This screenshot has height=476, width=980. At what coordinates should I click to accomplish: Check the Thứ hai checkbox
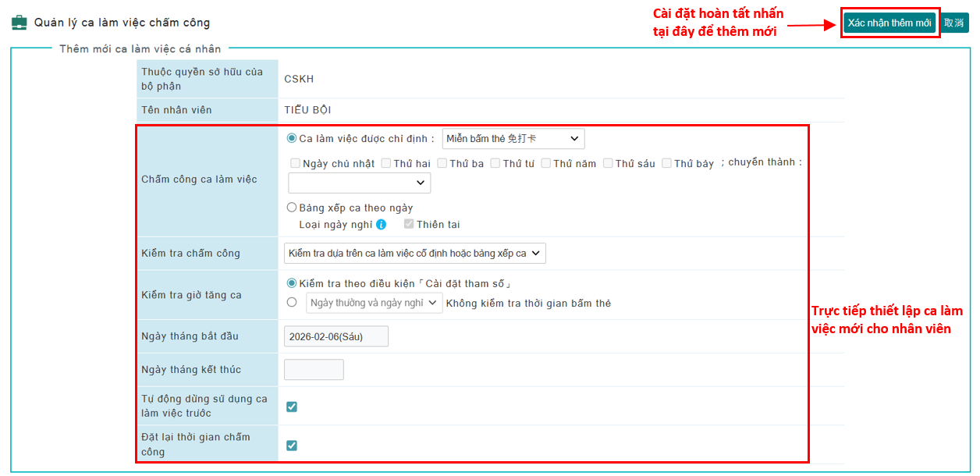point(386,164)
